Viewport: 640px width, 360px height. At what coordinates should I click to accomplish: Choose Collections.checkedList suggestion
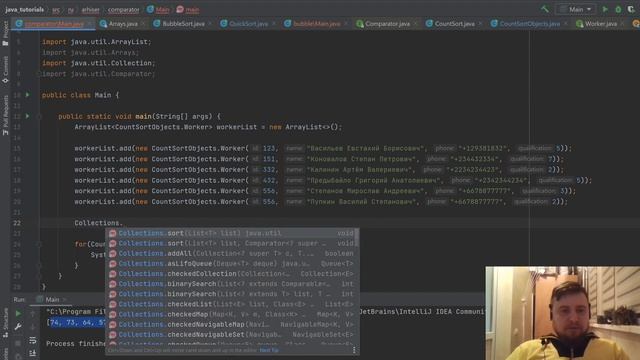pos(231,304)
